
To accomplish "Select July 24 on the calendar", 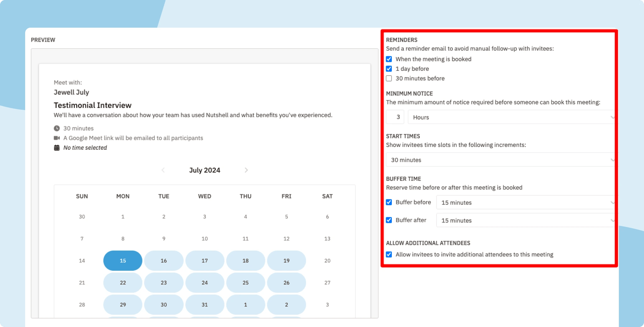I will point(205,282).
